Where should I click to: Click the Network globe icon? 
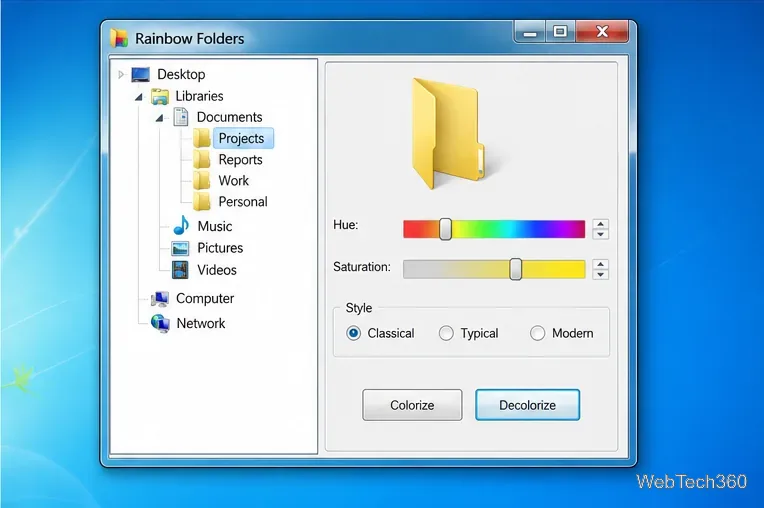[x=160, y=323]
